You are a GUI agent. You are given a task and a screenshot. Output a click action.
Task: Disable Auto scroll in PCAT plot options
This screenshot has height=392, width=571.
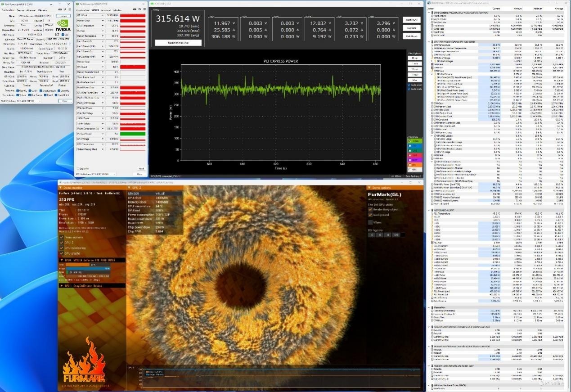click(409, 85)
